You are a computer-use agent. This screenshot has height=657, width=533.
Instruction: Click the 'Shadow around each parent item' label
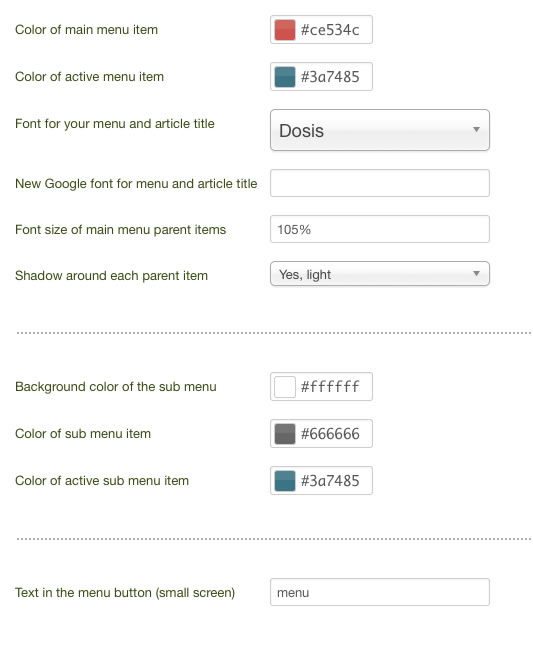[111, 276]
